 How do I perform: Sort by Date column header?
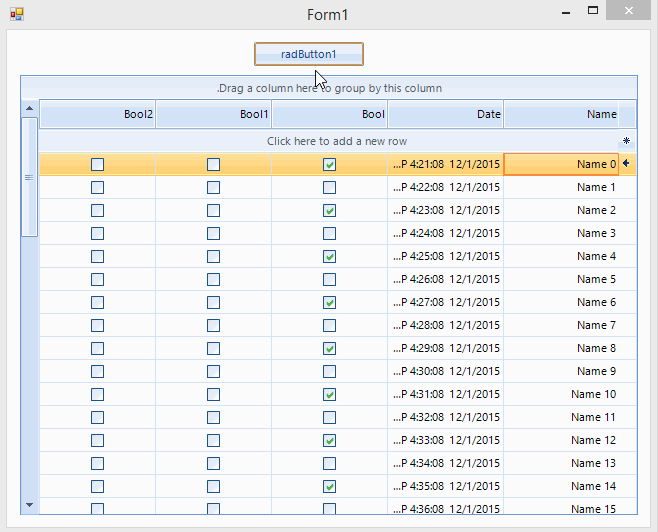(445, 114)
